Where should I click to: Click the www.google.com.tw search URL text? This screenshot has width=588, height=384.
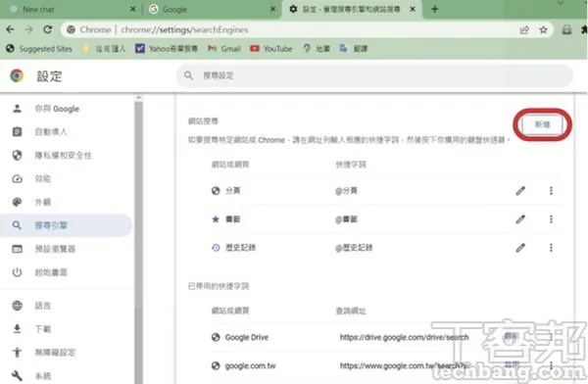pyautogui.click(x=404, y=366)
